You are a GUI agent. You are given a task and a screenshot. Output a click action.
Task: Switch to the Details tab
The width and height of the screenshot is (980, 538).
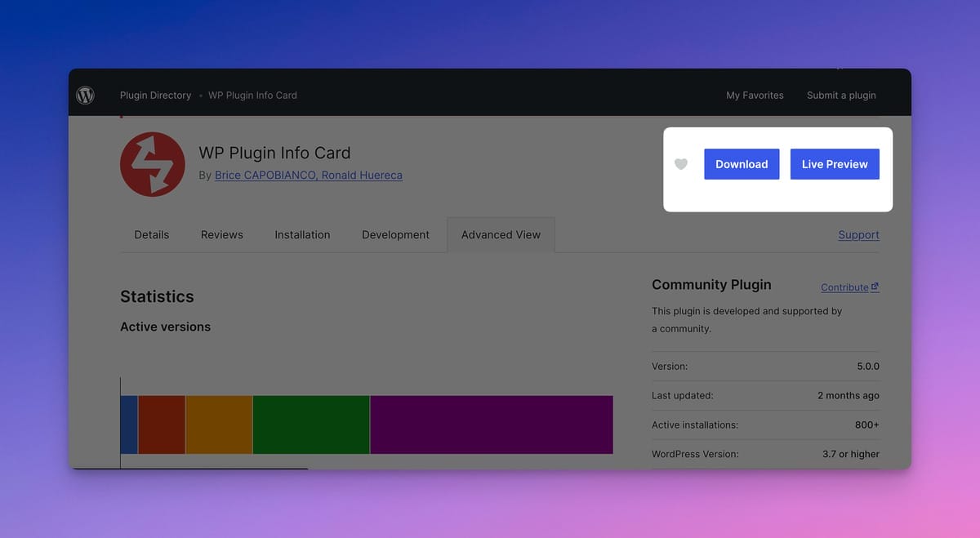(152, 235)
